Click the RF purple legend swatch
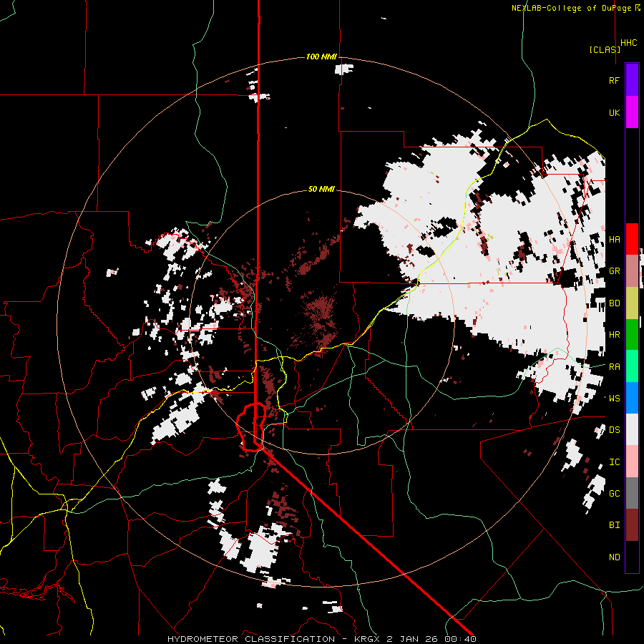 [632, 80]
